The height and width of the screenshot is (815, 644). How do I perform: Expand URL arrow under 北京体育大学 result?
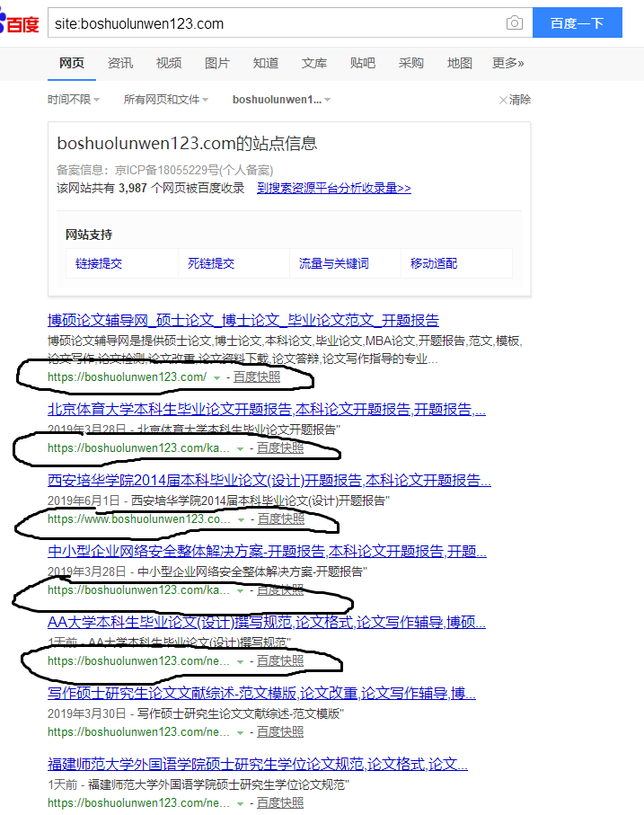coord(240,449)
